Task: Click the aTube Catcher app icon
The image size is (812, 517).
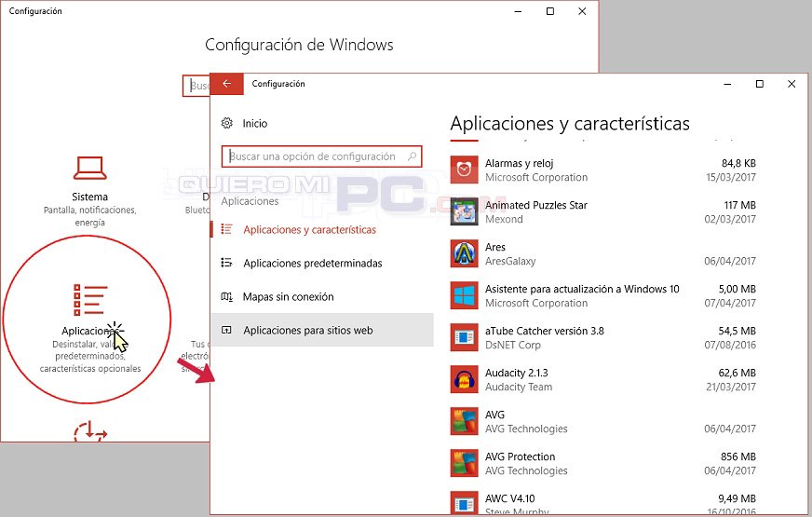Action: [x=464, y=337]
